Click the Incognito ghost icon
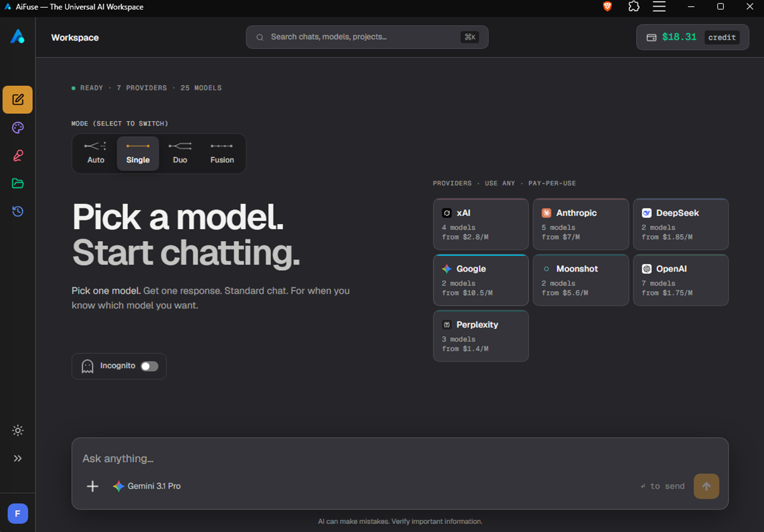 point(87,366)
